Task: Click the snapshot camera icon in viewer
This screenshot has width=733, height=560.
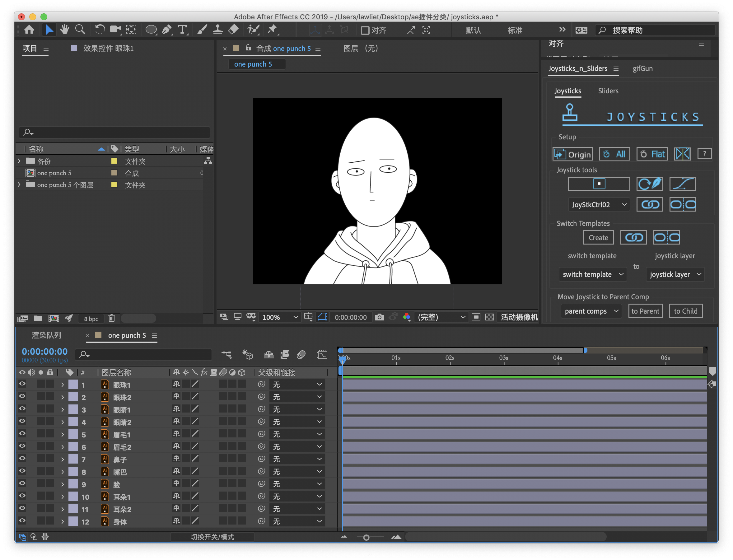Action: tap(379, 317)
